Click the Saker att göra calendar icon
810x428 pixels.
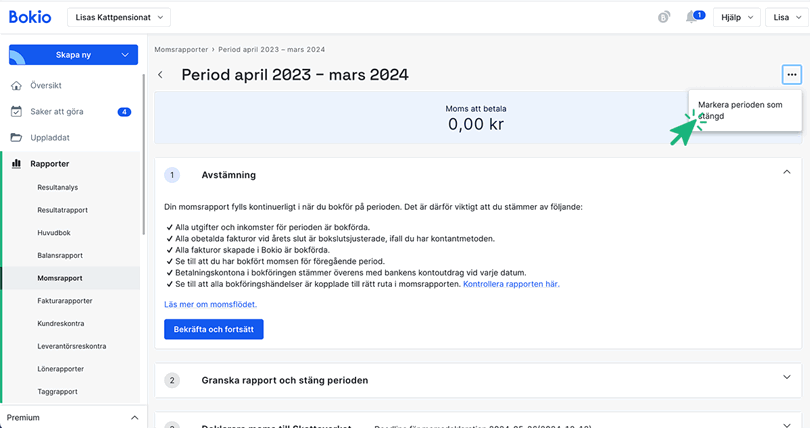pos(16,112)
